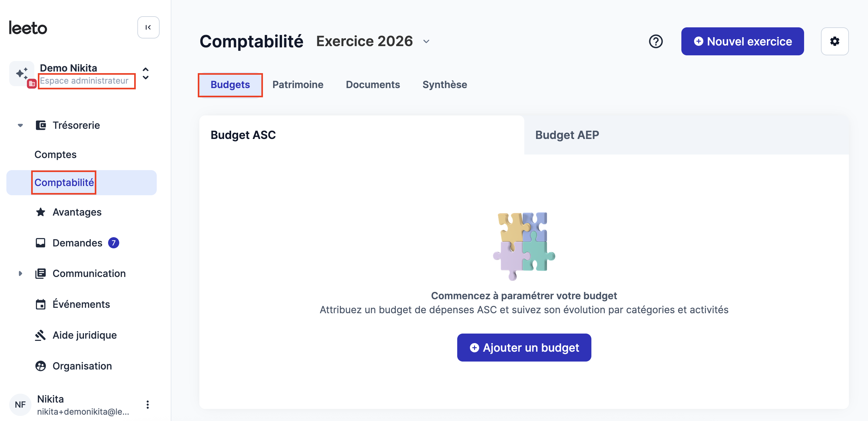Viewport: 868px width, 421px height.
Task: Click the Avantages star icon
Action: pos(41,212)
